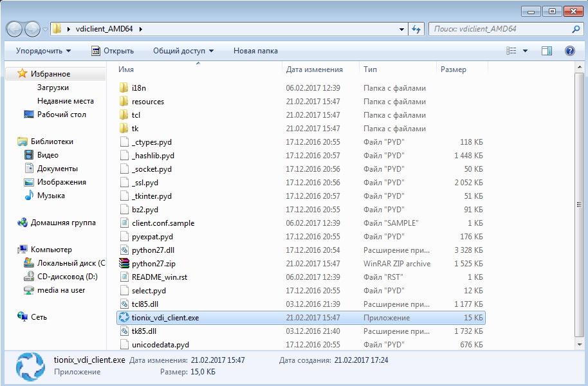This screenshot has height=386, width=588.
Task: Click the Новая папка button
Action: (x=255, y=51)
